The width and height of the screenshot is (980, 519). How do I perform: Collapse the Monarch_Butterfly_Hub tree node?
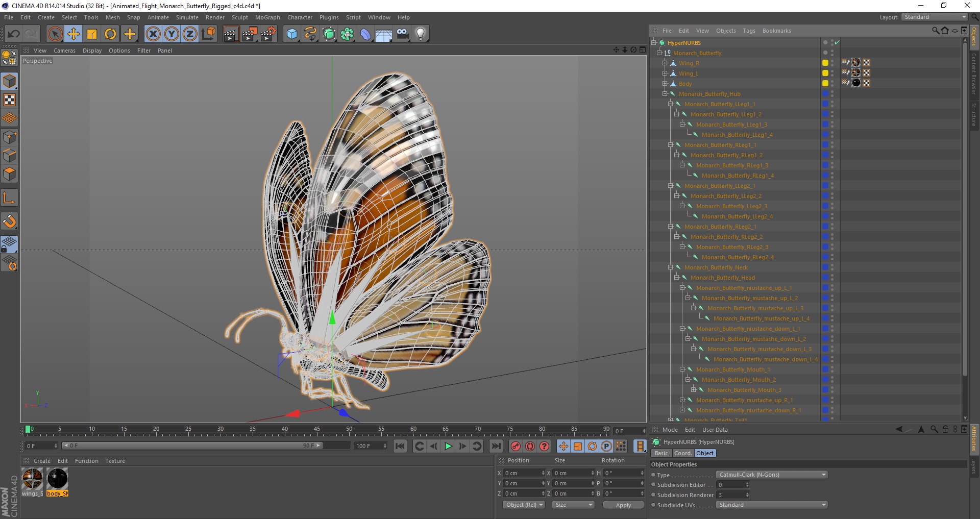(665, 94)
